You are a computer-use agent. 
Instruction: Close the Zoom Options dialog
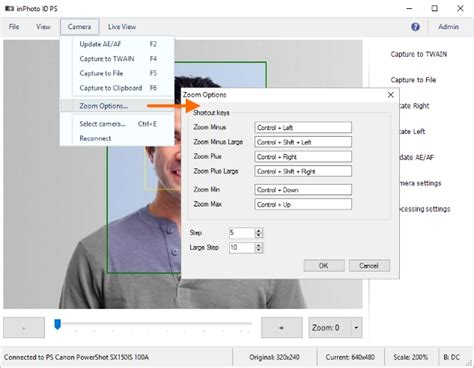tap(391, 95)
